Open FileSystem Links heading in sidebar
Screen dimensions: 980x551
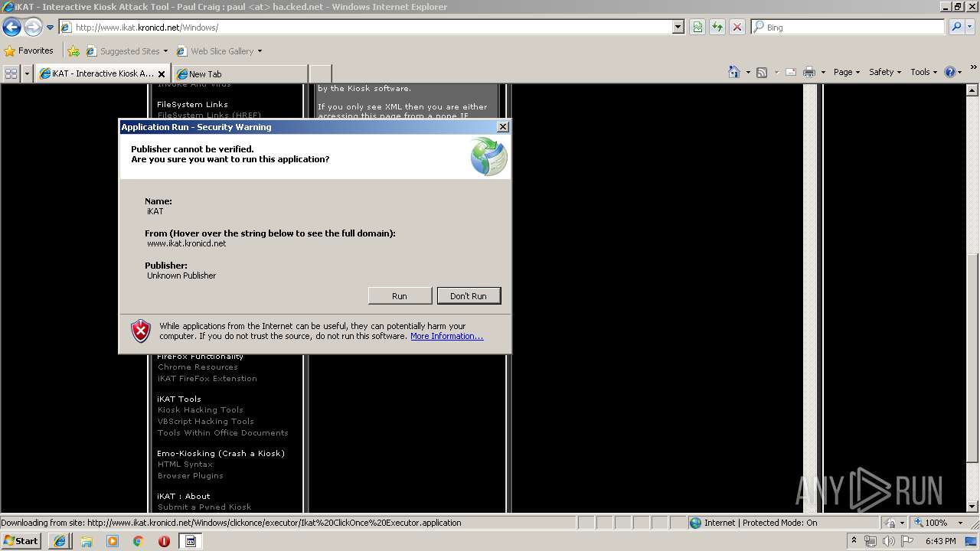[x=192, y=104]
